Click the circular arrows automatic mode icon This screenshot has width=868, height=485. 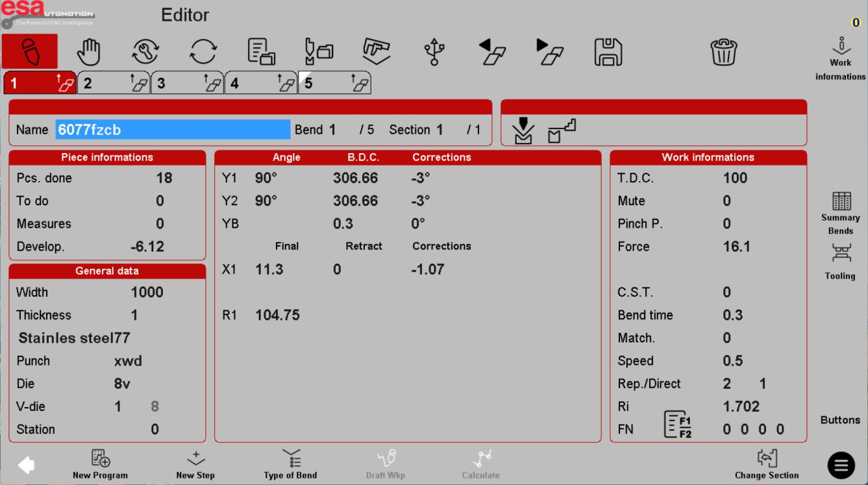[203, 52]
